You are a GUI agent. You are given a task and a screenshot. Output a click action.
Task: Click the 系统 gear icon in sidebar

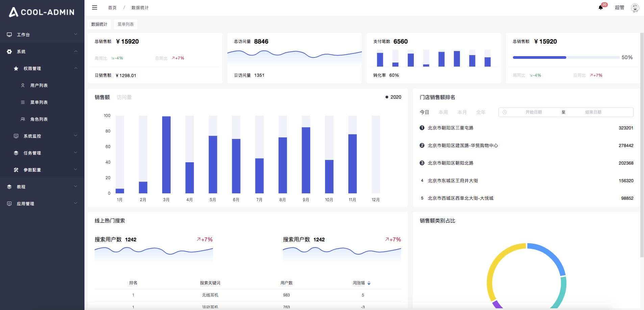[9, 51]
